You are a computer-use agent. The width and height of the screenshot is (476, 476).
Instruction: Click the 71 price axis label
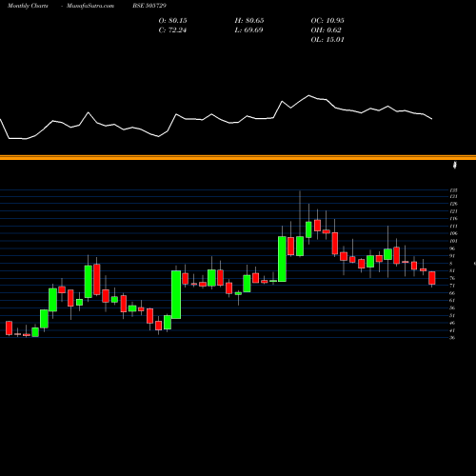coord(452,286)
